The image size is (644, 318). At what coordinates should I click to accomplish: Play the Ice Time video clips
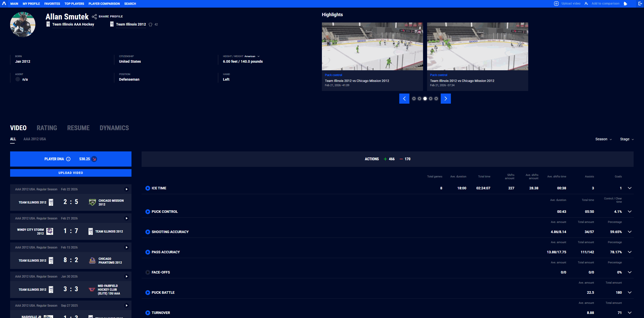(x=148, y=188)
